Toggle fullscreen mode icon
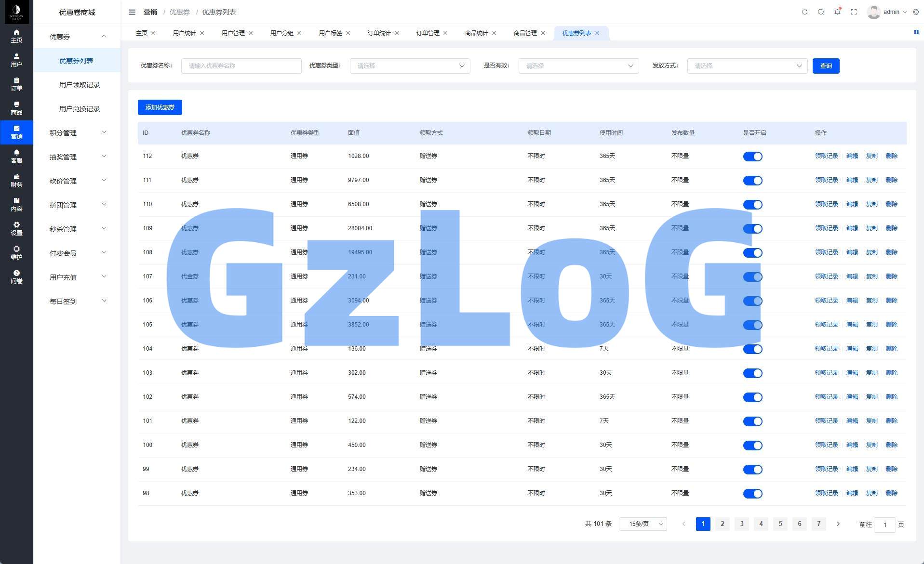Screen dimensions: 924x564 [x=854, y=12]
